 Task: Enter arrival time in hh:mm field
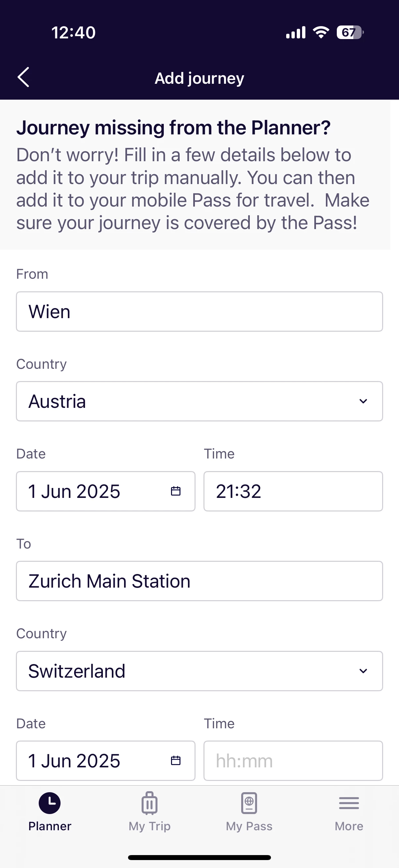click(x=293, y=760)
